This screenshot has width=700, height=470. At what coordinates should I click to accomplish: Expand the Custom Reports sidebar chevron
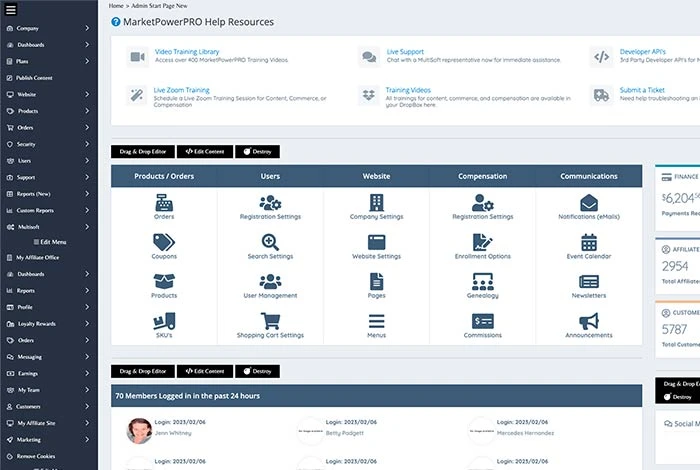(x=87, y=210)
